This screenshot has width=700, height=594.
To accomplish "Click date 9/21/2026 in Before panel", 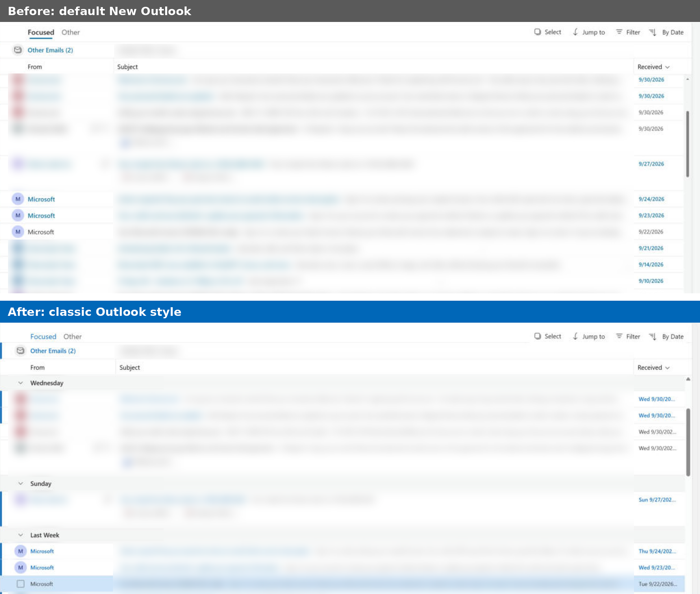I will (651, 248).
